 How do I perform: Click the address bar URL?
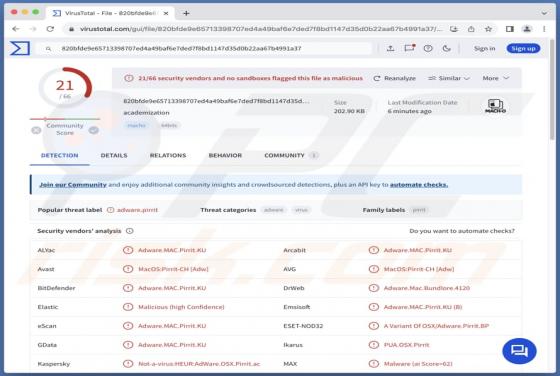[260, 29]
